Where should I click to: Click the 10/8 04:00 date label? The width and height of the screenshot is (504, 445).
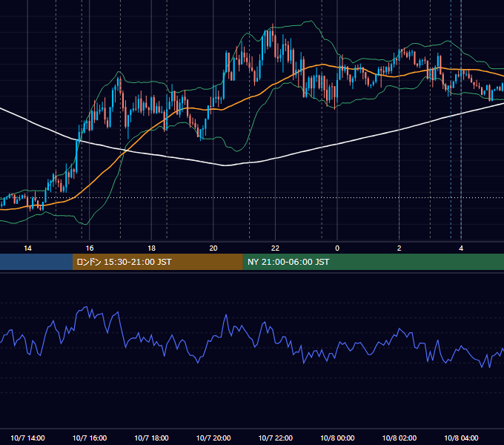tap(461, 438)
